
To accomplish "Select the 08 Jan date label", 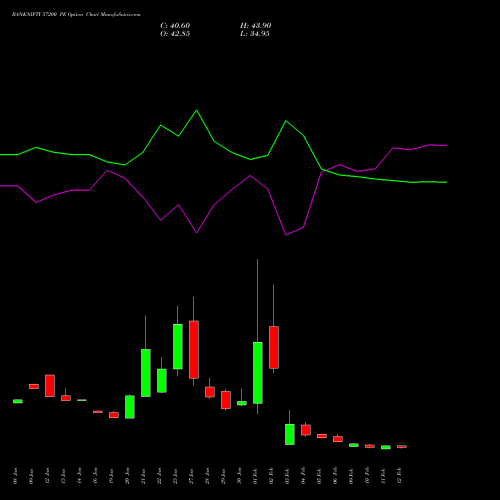I will pos(16,476).
